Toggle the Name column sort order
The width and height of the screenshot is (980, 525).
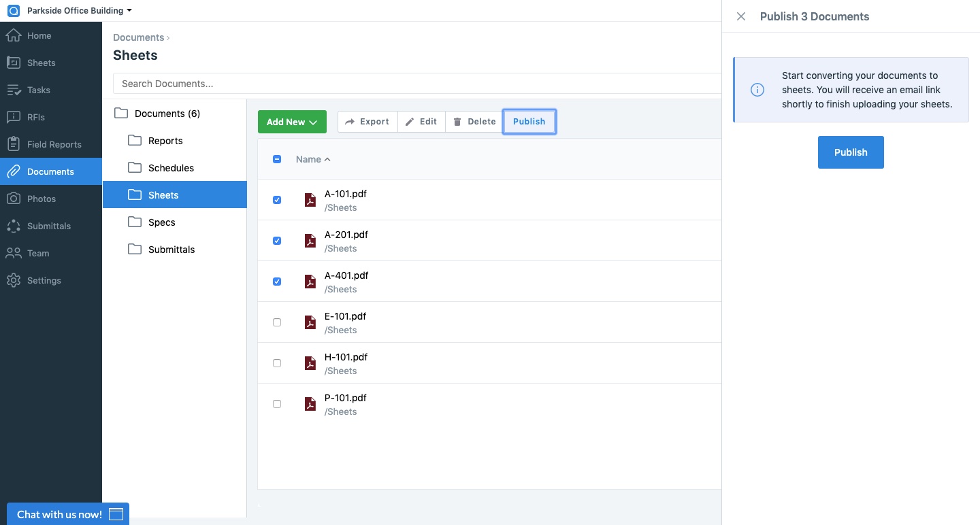312,159
